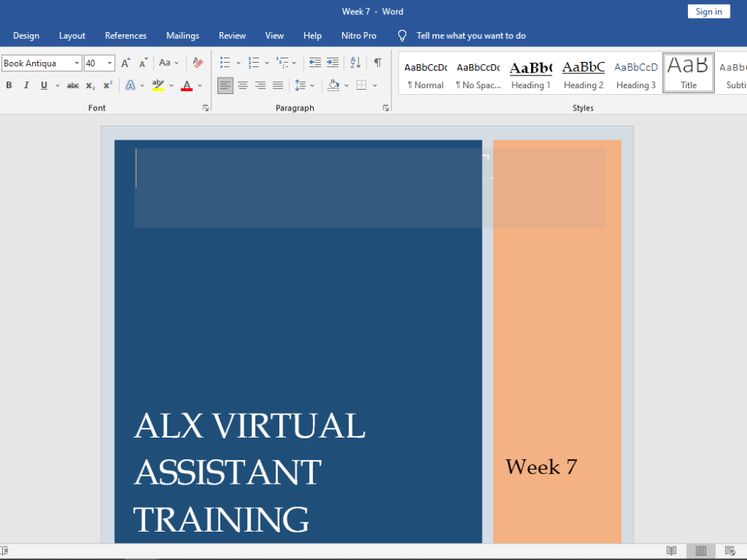Open the Help tab
Screen dimensions: 747x560
pos(312,36)
